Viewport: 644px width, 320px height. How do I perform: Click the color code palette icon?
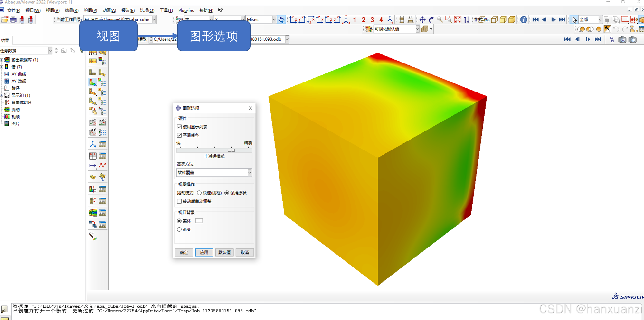[x=369, y=29]
